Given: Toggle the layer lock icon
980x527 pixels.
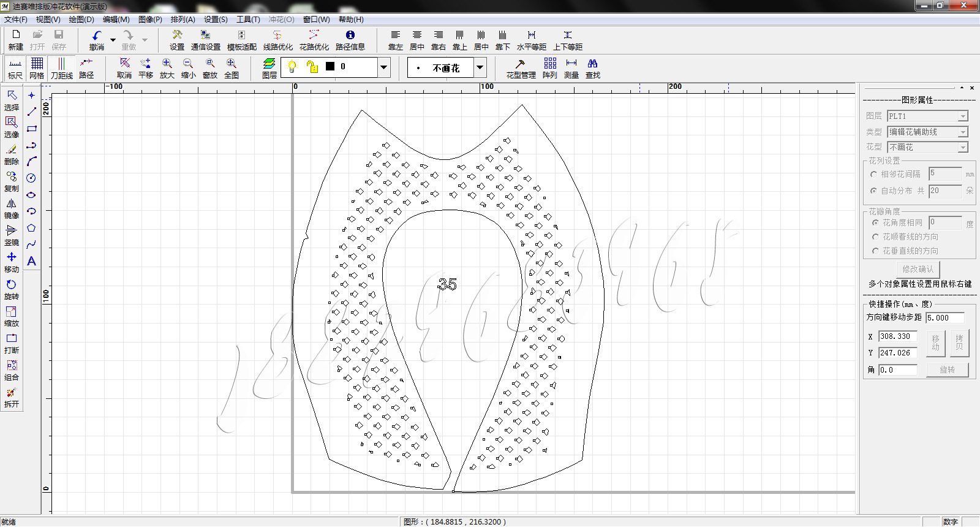Looking at the screenshot, I should (x=312, y=67).
